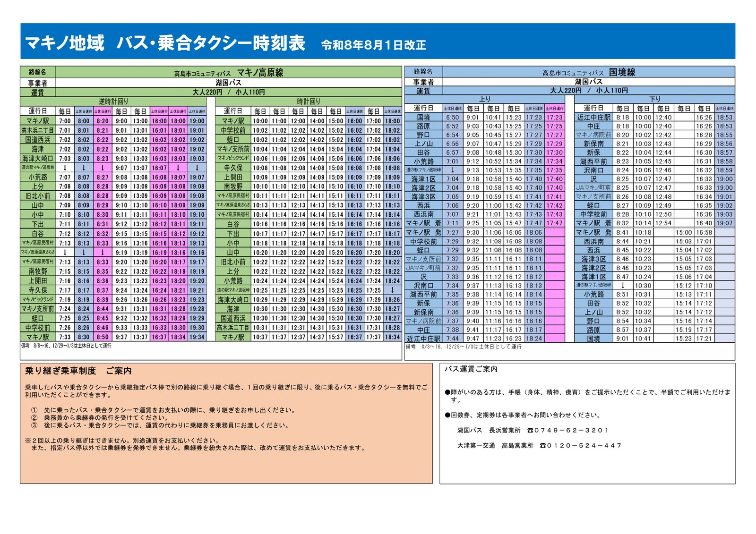Click the fare '大人220円 / 小人110円' in the マキノ高原線 table
Viewport: 756px width, 534px height.
point(229,92)
